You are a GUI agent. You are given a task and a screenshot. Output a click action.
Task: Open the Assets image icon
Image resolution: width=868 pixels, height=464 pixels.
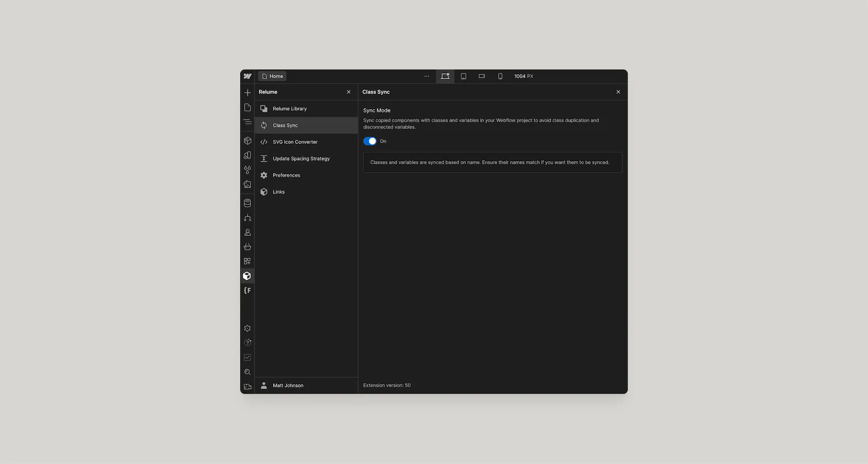[247, 185]
